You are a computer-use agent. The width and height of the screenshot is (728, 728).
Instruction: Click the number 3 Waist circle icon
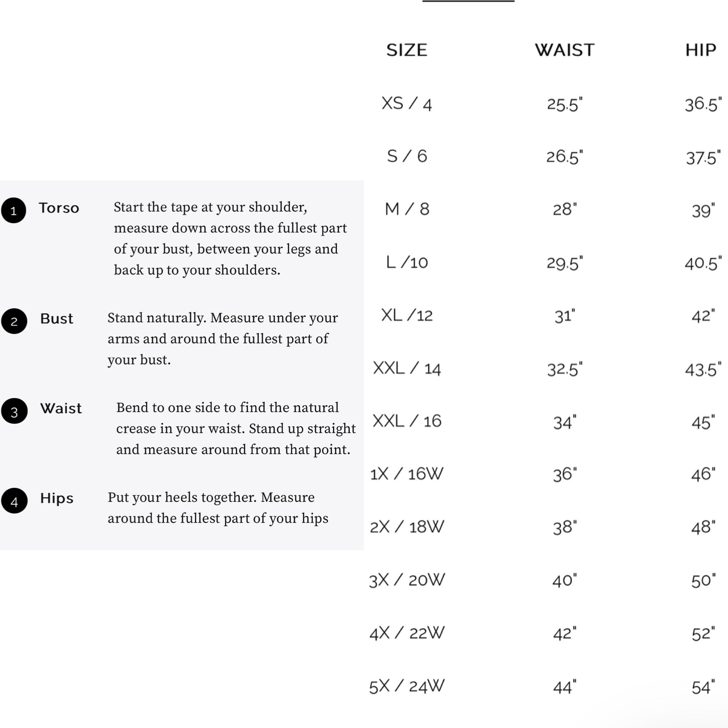point(14,411)
